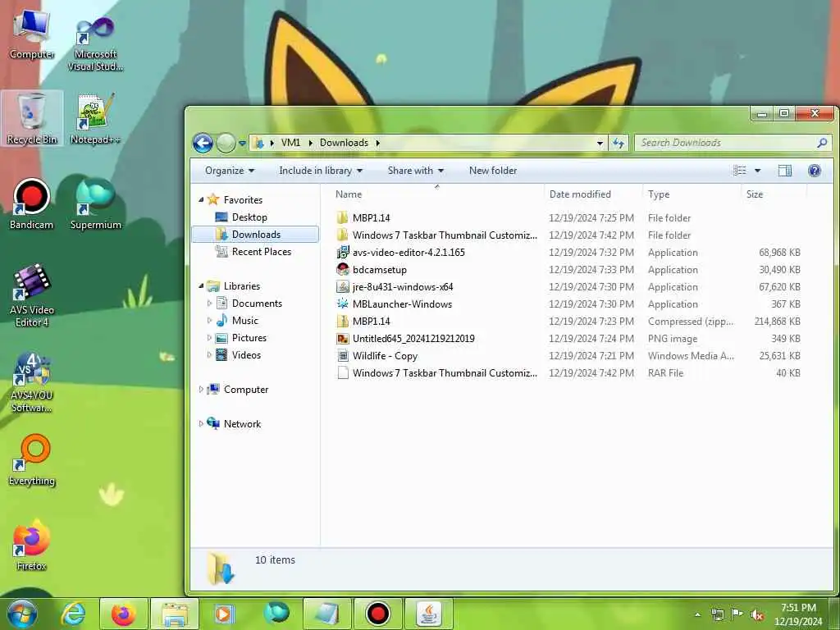Viewport: 840px width, 630px height.
Task: Open the Computer desktop icon
Action: click(x=32, y=34)
